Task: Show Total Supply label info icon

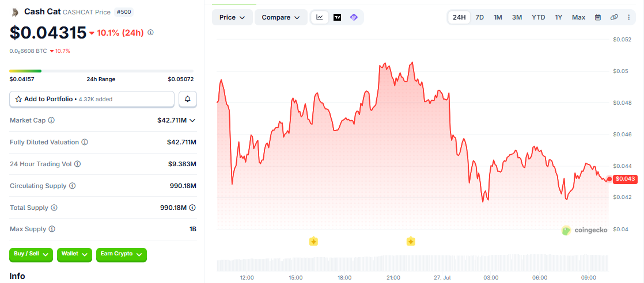Action: pos(54,208)
